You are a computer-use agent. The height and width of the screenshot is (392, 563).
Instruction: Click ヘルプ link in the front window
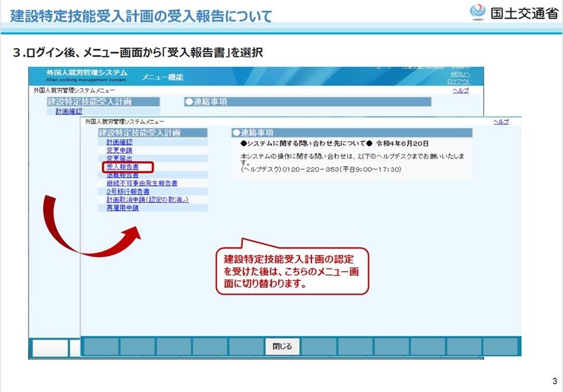[501, 122]
